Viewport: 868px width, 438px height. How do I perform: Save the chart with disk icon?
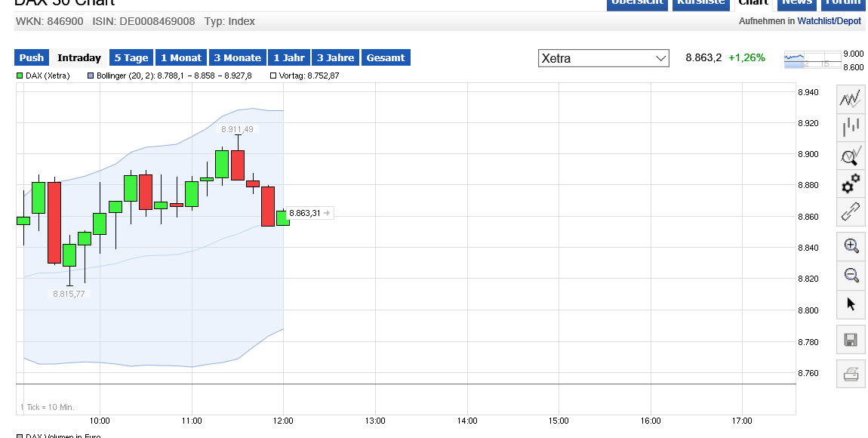[x=851, y=339]
